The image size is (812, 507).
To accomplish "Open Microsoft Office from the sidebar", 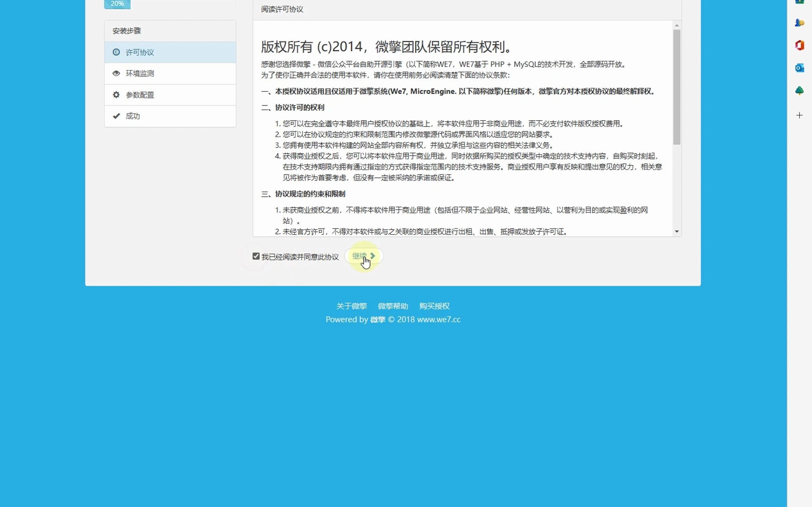I will pos(799,45).
